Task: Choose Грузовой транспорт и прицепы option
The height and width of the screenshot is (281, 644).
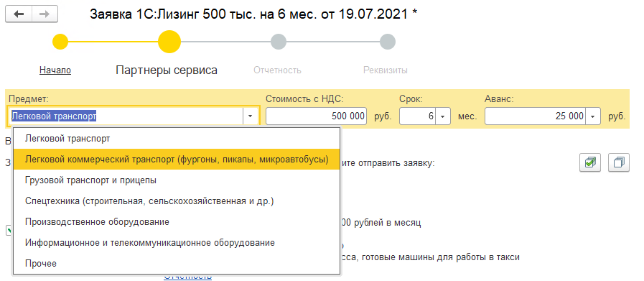Action: click(177, 180)
